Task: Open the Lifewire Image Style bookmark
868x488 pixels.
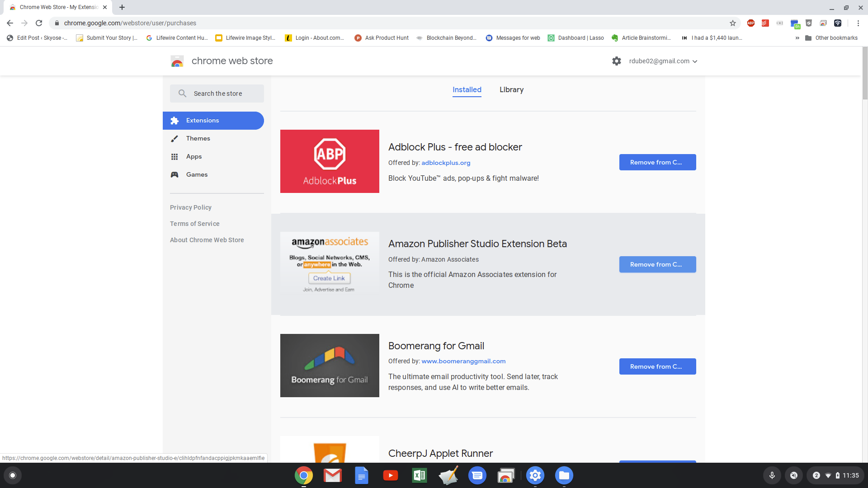Action: click(x=245, y=38)
